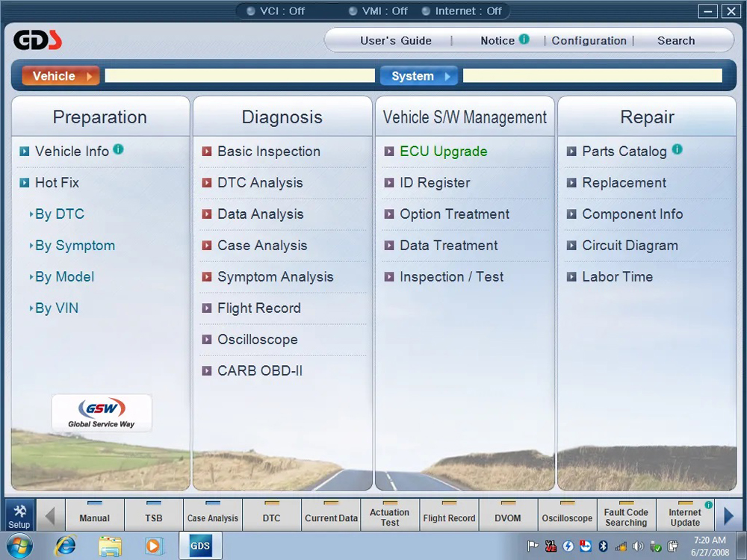Switch to Manual tab in bottom bar
This screenshot has height=560, width=747.
coord(95,515)
